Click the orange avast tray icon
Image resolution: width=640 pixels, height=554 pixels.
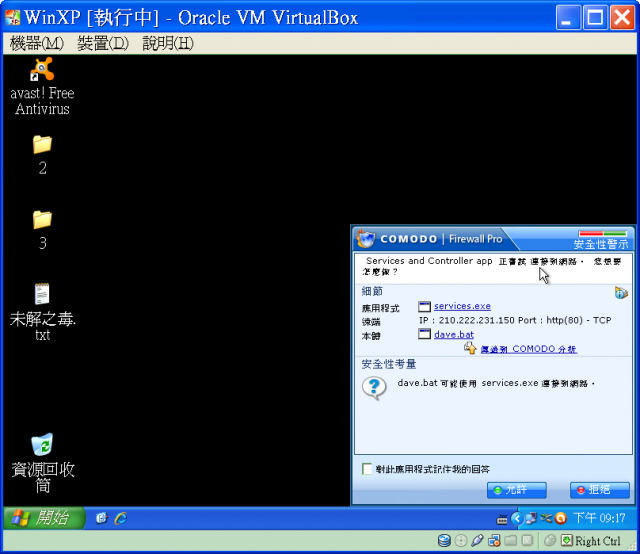pyautogui.click(x=561, y=518)
